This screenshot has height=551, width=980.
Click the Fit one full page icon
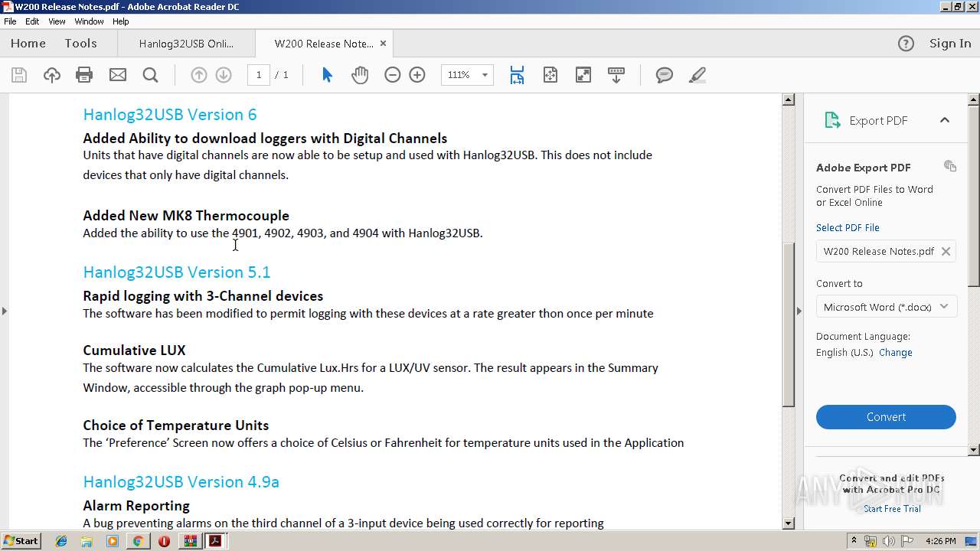click(550, 75)
